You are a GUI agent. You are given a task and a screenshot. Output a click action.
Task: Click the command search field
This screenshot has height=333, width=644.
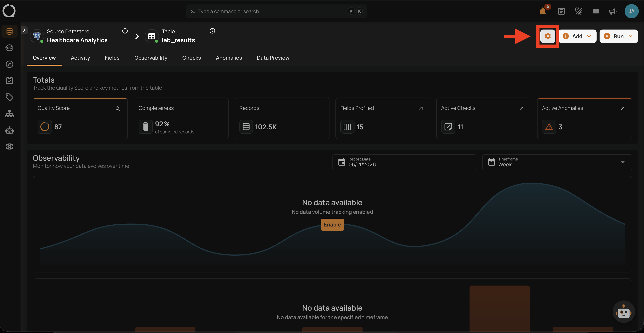coord(276,11)
